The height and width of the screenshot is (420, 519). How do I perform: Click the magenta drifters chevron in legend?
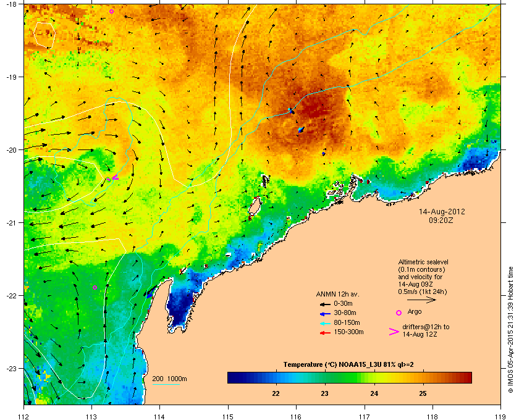pos(394,332)
